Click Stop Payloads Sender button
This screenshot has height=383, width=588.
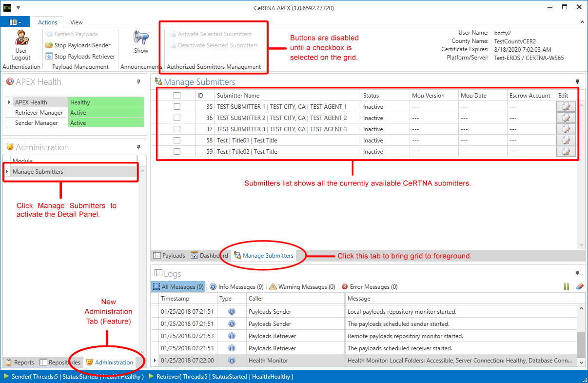(78, 45)
